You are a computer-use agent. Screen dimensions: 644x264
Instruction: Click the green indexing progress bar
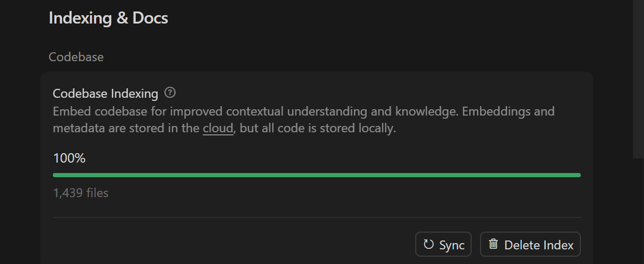(317, 175)
